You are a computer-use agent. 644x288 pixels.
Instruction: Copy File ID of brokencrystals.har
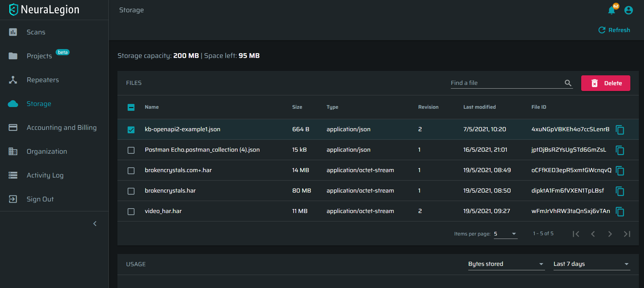(620, 191)
